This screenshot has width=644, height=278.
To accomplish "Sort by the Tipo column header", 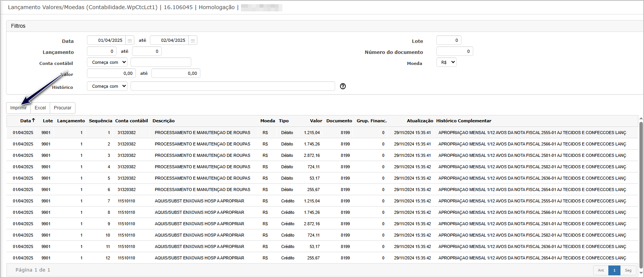I will click(x=284, y=121).
